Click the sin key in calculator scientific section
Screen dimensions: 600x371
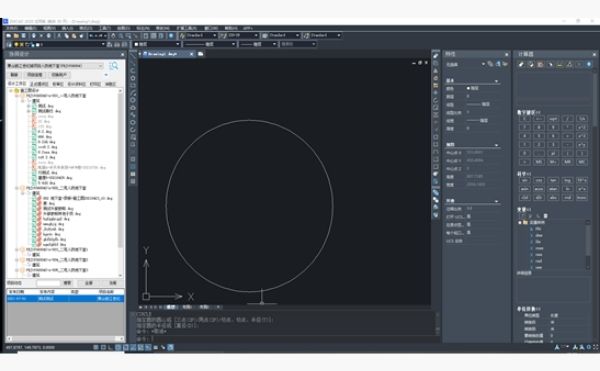pyautogui.click(x=525, y=180)
